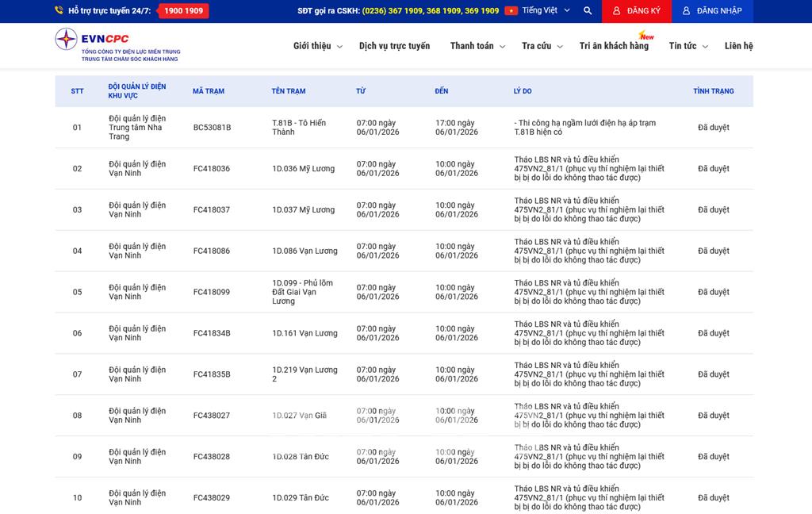The height and width of the screenshot is (514, 812).
Task: Expand the Tin tức menu chevron
Action: (705, 47)
